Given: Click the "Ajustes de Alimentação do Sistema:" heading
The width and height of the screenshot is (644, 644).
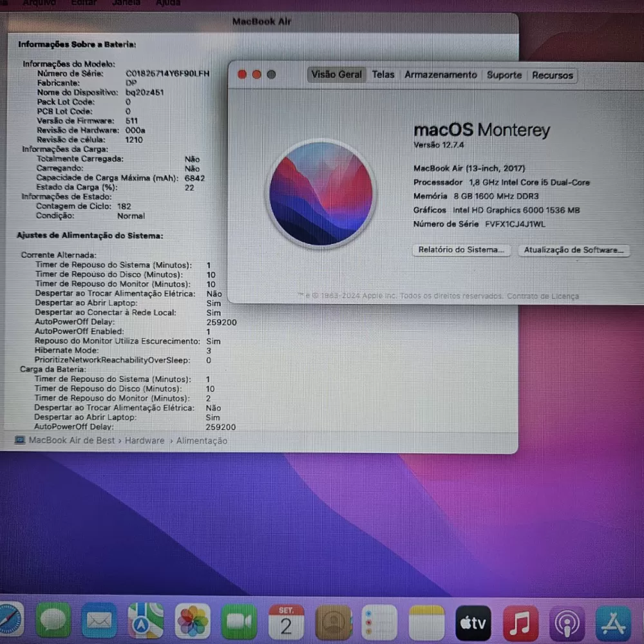Looking at the screenshot, I should (90, 235).
